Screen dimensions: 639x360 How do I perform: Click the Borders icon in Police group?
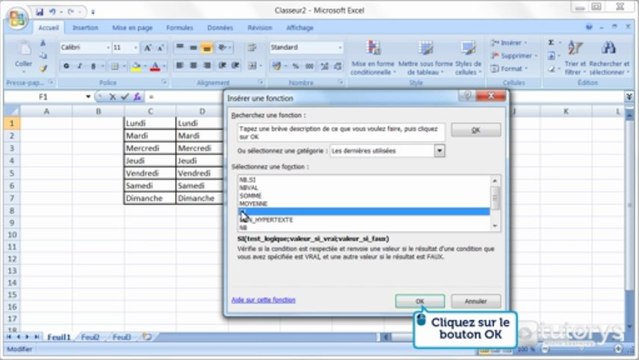(115, 66)
